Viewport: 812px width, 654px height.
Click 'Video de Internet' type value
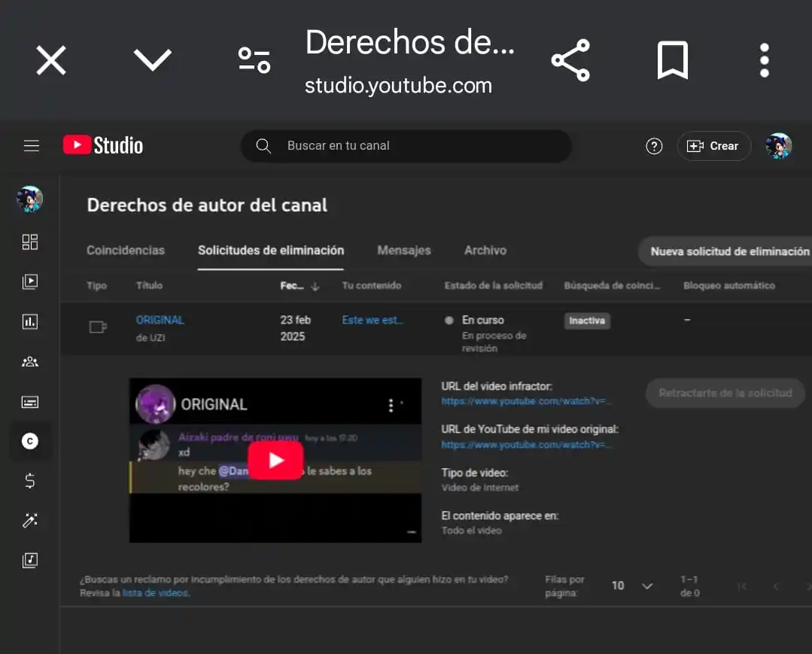[480, 488]
